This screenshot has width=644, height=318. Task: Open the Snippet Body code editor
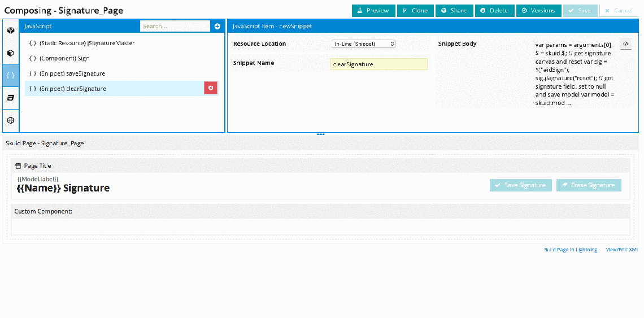tap(625, 44)
